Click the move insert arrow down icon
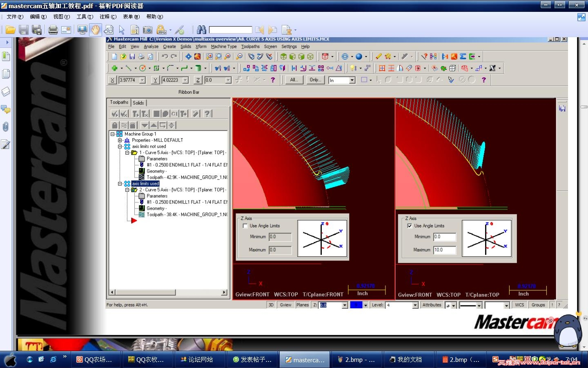 pos(145,125)
